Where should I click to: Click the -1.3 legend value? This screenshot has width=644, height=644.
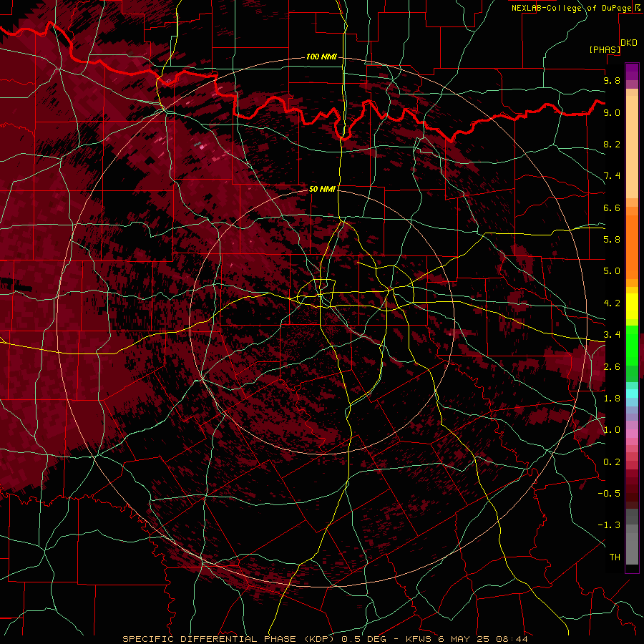point(609,525)
